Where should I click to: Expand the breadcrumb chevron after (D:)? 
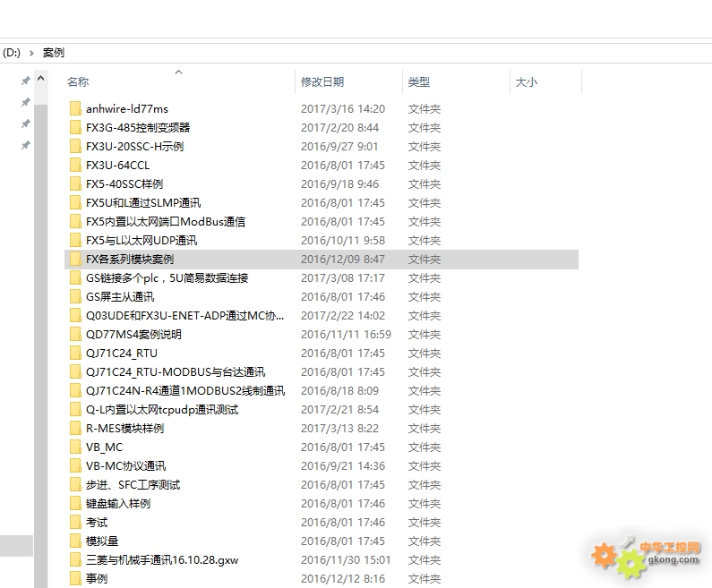coord(31,53)
